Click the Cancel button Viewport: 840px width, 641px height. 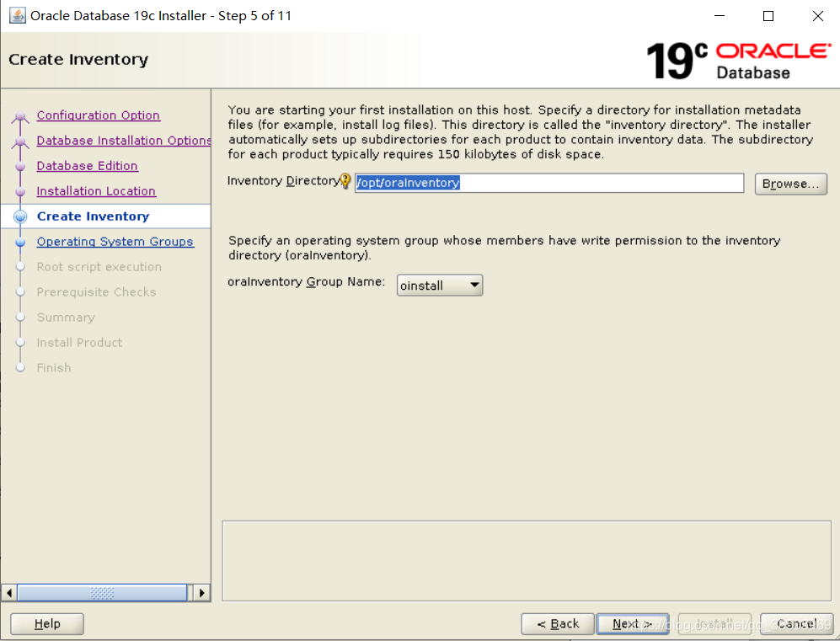pyautogui.click(x=796, y=624)
